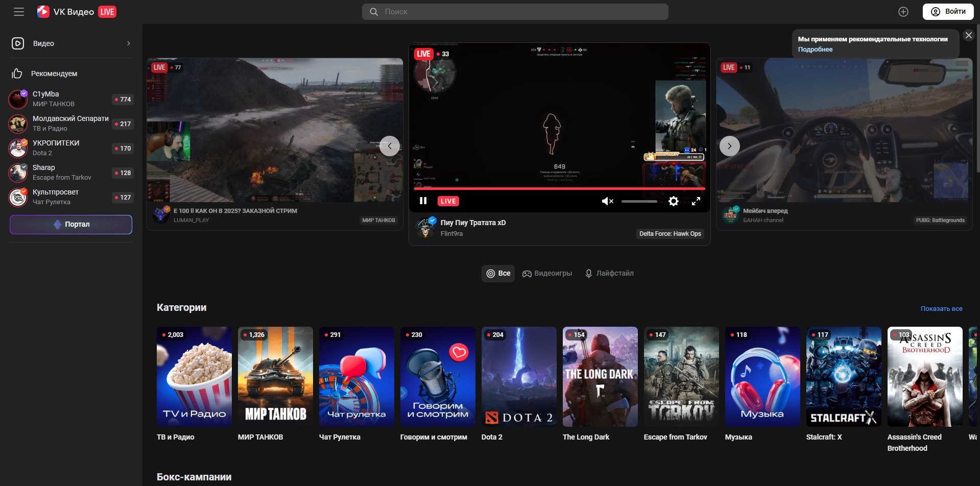980x486 pixels.
Task: Click the Войти login button
Action: click(948, 12)
